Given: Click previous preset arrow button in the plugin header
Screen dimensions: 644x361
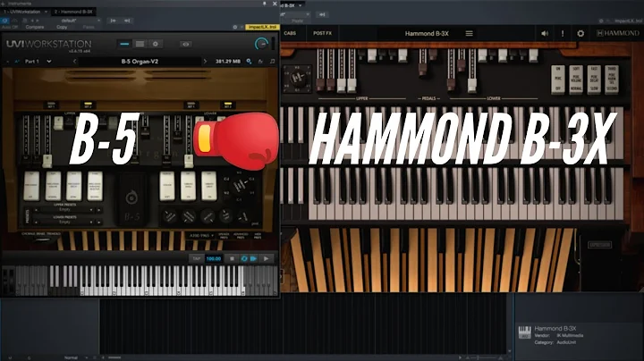Looking at the screenshot, I should click(x=113, y=20).
